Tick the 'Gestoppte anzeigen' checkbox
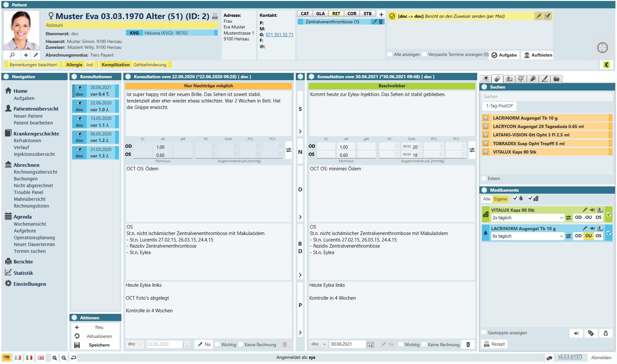 [x=484, y=333]
